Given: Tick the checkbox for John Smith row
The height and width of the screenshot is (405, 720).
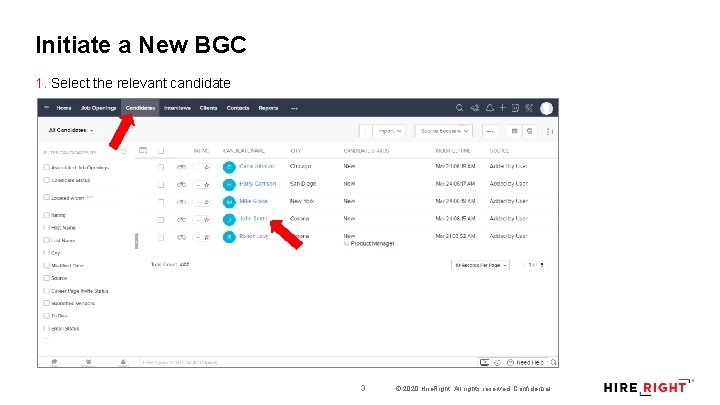Looking at the screenshot, I should coord(161,220).
